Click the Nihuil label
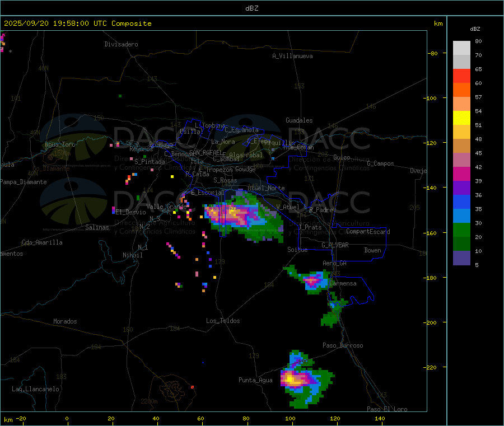This screenshot has width=504, height=426. pos(132,255)
